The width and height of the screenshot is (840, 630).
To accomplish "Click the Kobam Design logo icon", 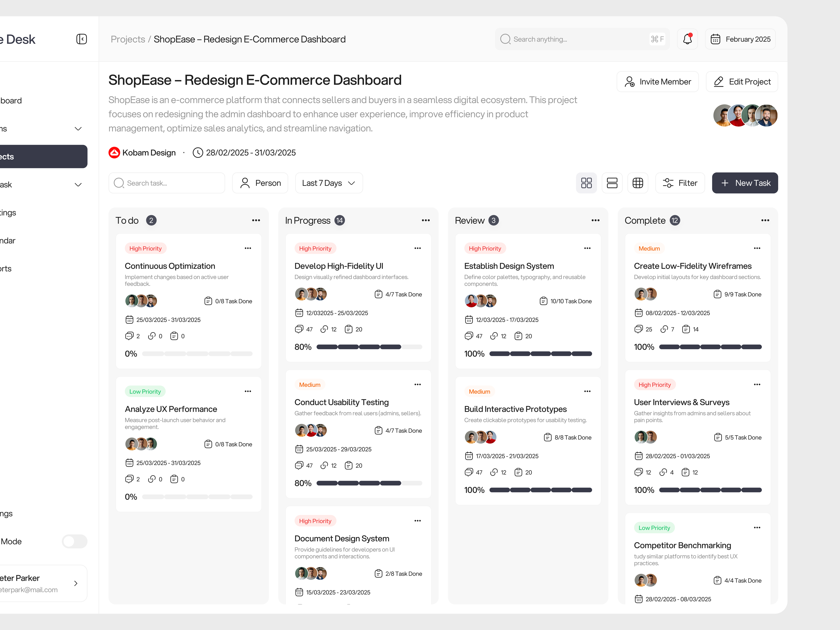I will click(x=114, y=152).
